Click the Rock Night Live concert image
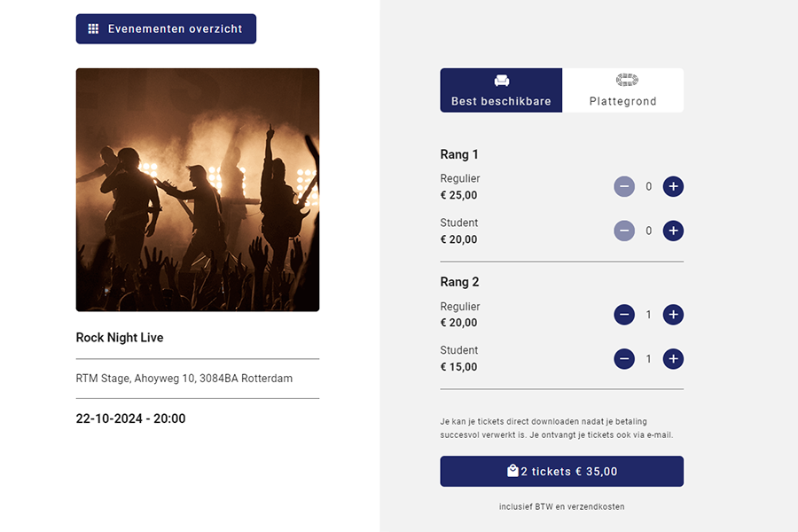 (x=198, y=190)
